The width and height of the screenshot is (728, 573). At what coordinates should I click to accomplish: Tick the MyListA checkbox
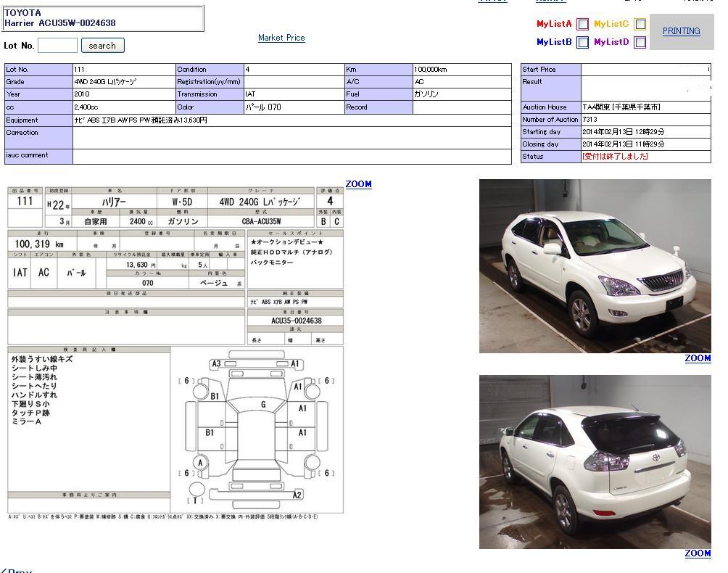(582, 25)
